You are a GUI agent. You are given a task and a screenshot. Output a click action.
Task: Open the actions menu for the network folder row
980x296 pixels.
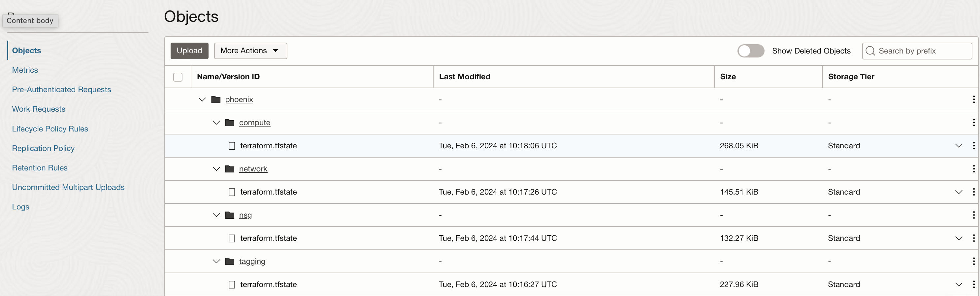tap(973, 169)
